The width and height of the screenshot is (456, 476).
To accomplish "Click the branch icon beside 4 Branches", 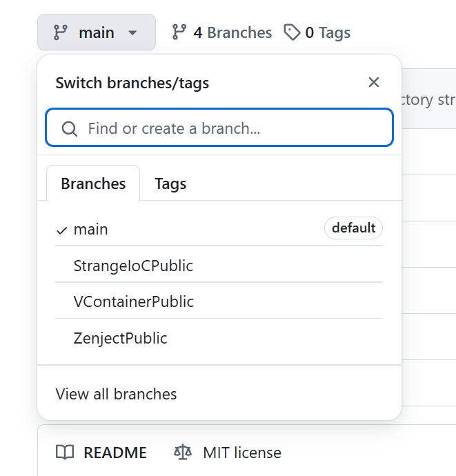I will point(179,32).
